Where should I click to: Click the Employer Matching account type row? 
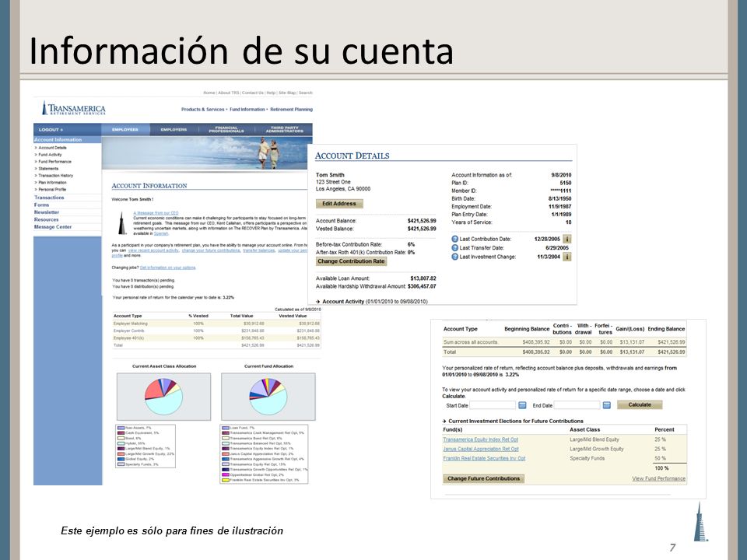click(216, 324)
